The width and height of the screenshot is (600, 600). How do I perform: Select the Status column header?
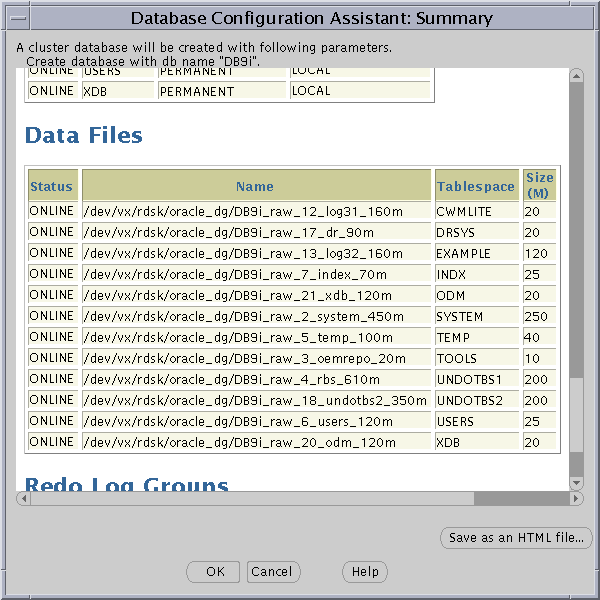pyautogui.click(x=51, y=186)
